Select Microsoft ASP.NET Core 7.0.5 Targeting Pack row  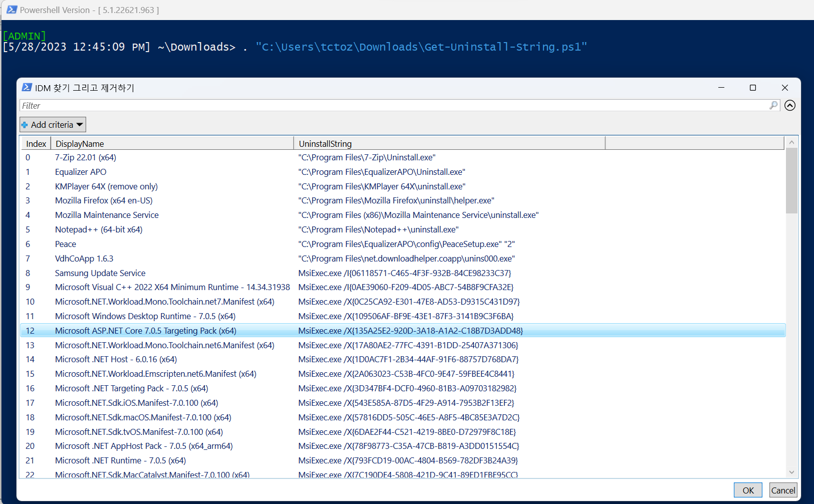click(403, 331)
